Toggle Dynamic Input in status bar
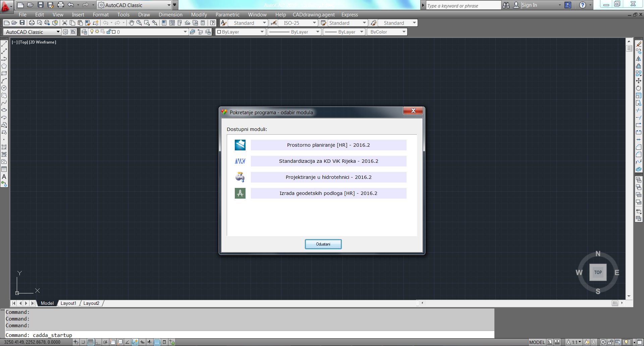The image size is (644, 346). [x=142, y=342]
